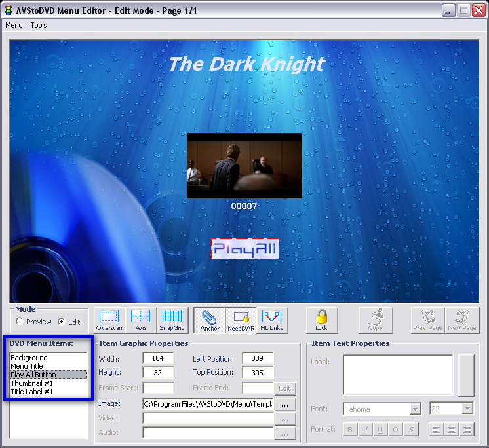
Task: Select the PlayAll button on canvas
Action: (x=244, y=249)
